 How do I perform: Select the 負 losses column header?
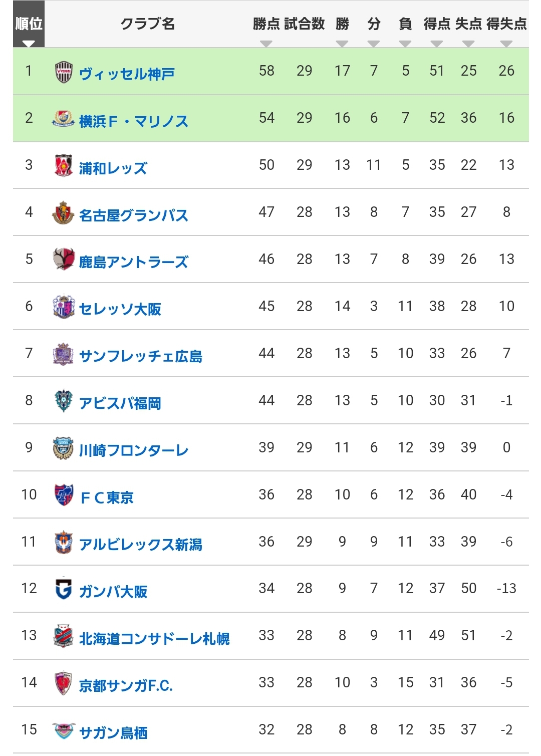pyautogui.click(x=405, y=24)
